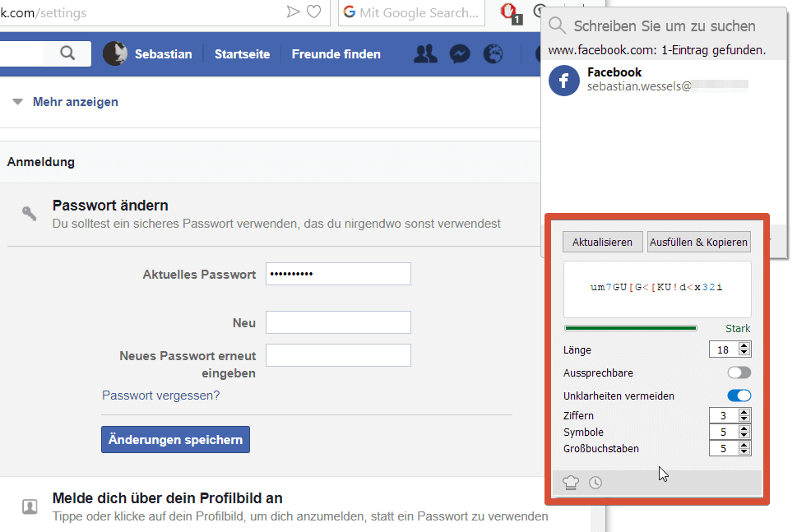Click the browser send-page arrow icon
This screenshot has height=532, width=797.
click(293, 12)
